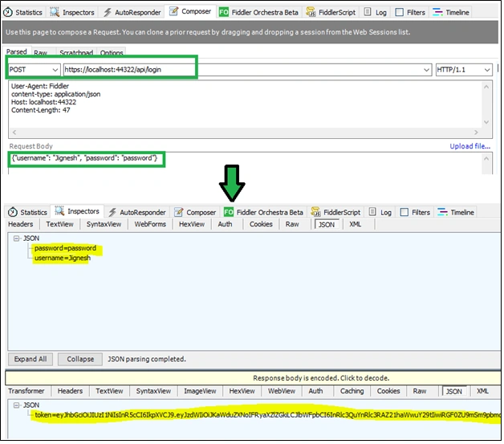Switch to the Raw composer tab

(40, 53)
